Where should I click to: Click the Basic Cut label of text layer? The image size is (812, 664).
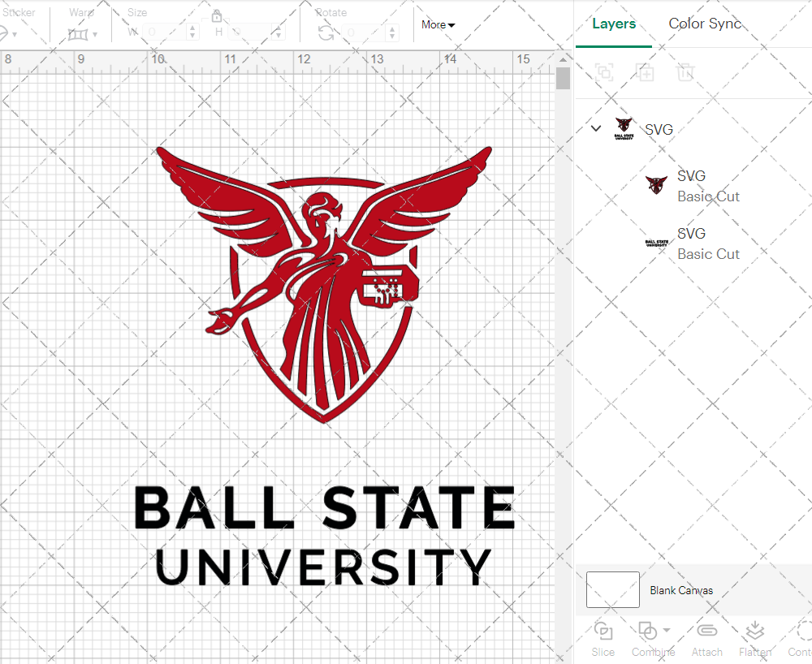pos(708,254)
